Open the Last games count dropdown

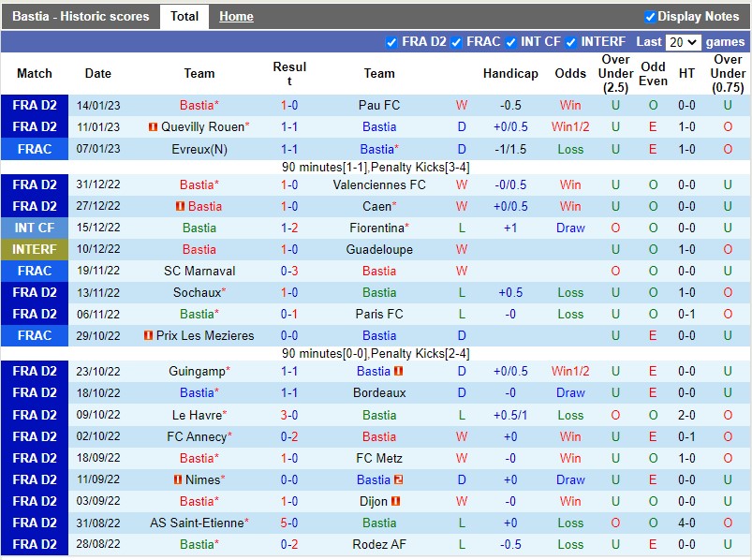pos(683,42)
